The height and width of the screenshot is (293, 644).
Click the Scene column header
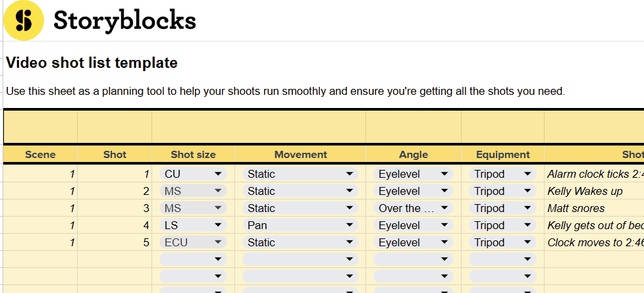40,155
